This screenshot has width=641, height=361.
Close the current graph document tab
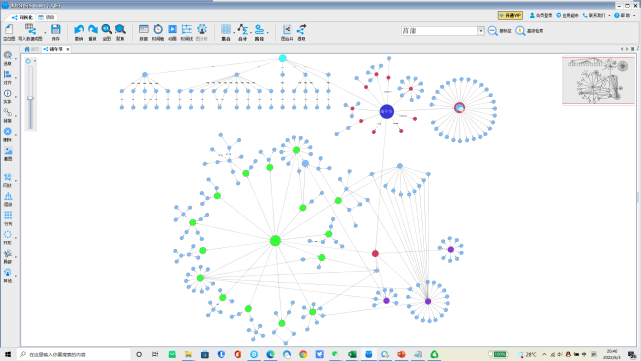tap(68, 49)
